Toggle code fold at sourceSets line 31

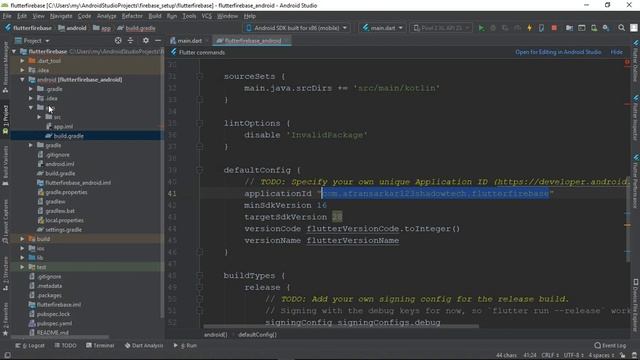click(199, 76)
